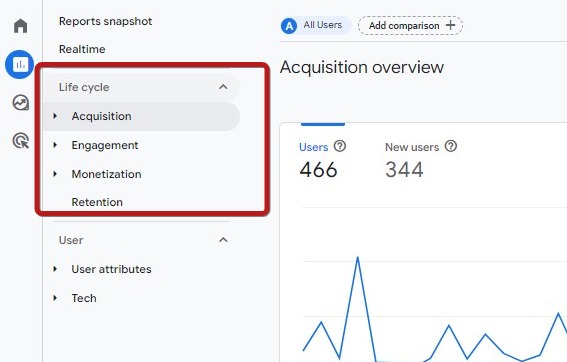Select the Reports bar chart icon
This screenshot has width=567, height=362.
point(20,65)
